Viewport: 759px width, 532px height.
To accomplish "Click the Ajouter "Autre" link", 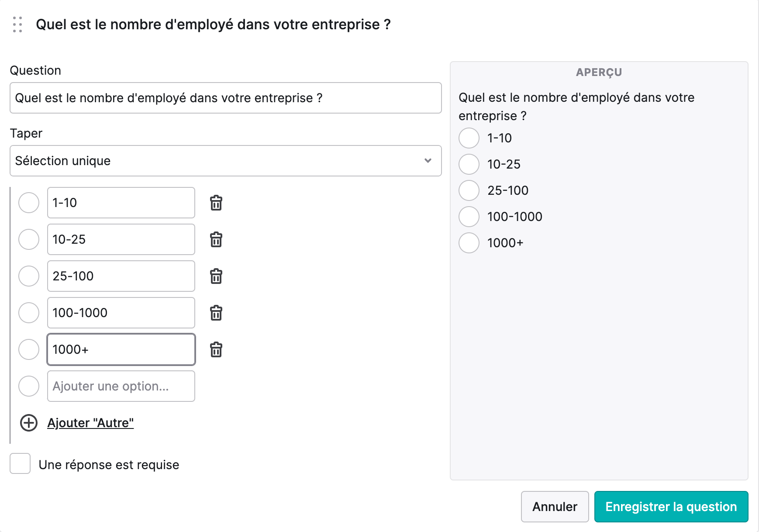I will click(x=90, y=423).
